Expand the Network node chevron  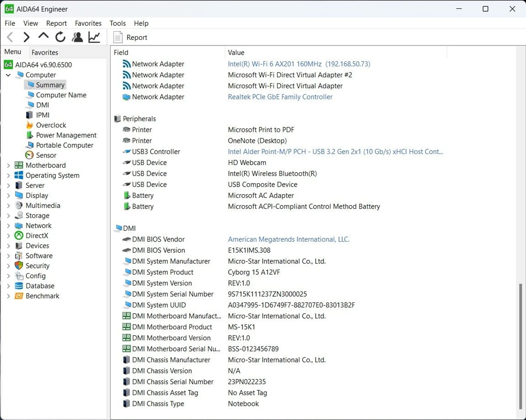[x=8, y=225]
